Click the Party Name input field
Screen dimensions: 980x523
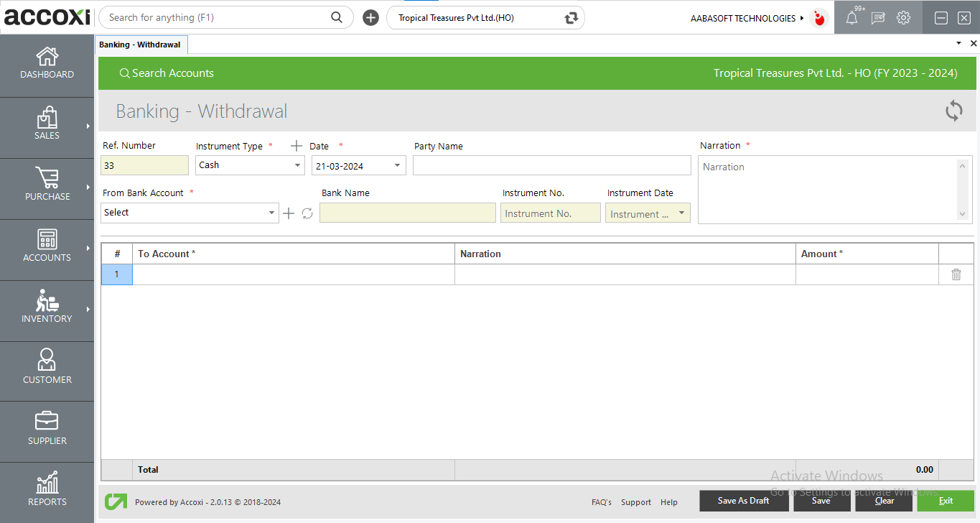click(x=551, y=165)
